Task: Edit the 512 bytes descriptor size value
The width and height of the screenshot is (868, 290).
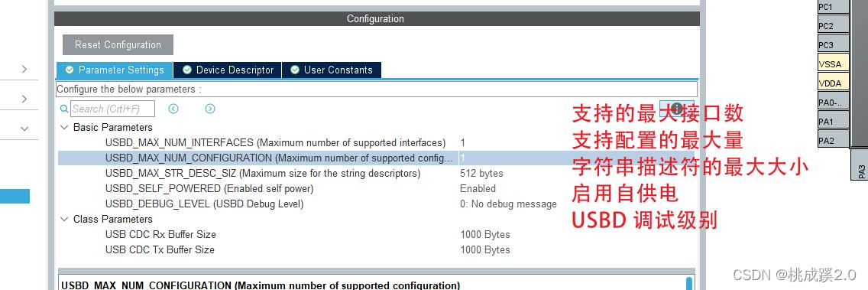Action: (x=481, y=174)
